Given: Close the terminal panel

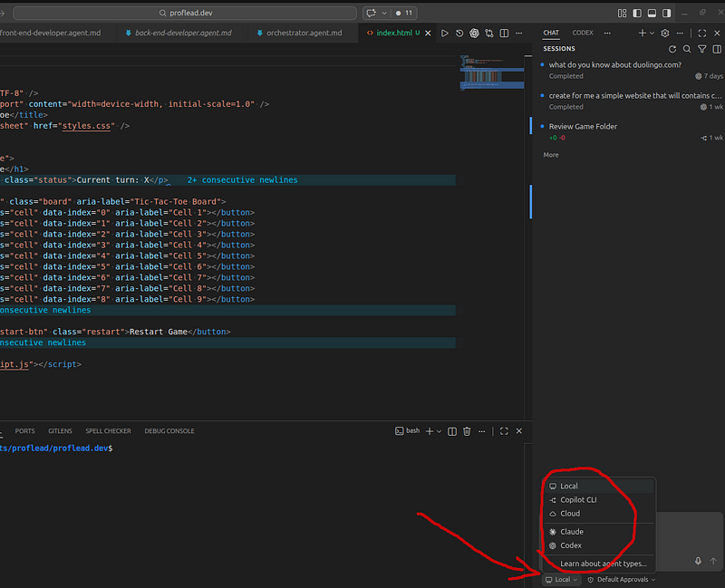Looking at the screenshot, I should 518,431.
